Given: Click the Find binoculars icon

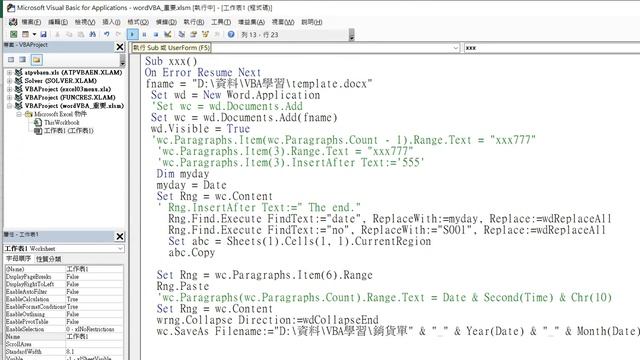Looking at the screenshot, I should (93, 35).
